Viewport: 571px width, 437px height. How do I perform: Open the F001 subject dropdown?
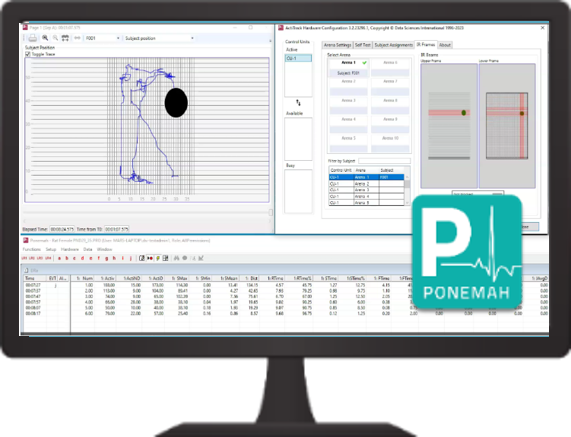(103, 38)
